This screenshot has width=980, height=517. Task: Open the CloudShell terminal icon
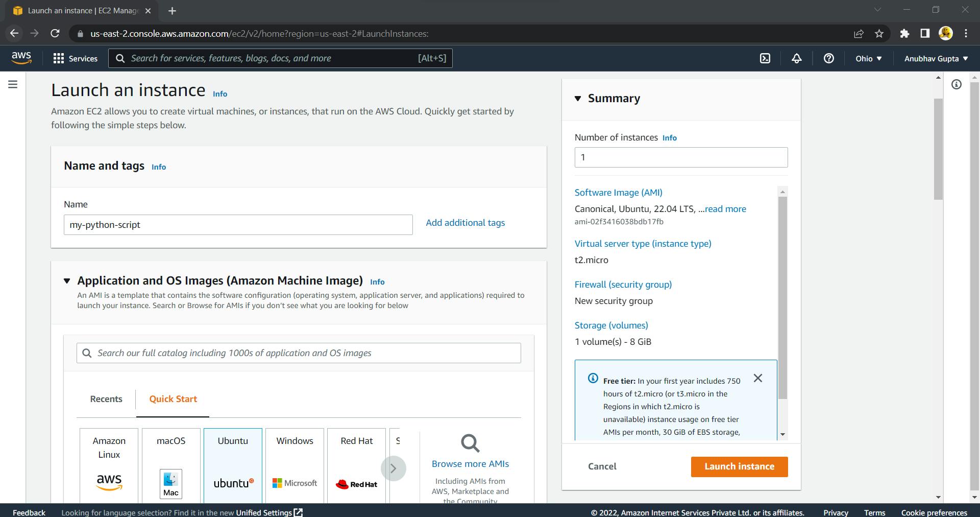(x=765, y=58)
